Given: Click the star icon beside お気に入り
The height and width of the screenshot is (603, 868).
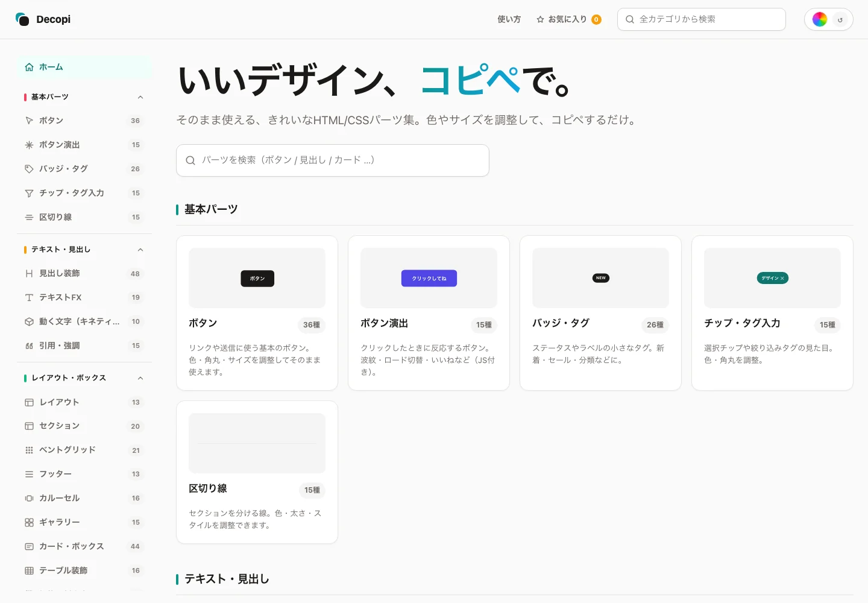Looking at the screenshot, I should point(540,19).
